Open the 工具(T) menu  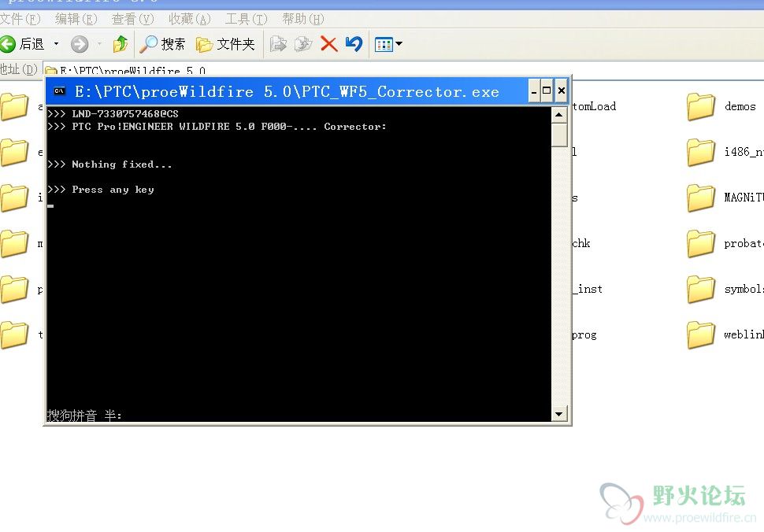247,19
